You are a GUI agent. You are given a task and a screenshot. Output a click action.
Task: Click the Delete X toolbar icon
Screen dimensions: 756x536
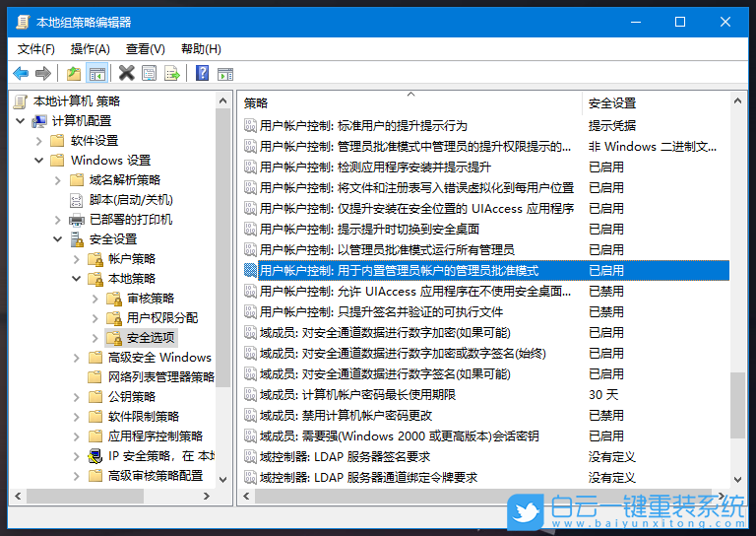(x=126, y=73)
